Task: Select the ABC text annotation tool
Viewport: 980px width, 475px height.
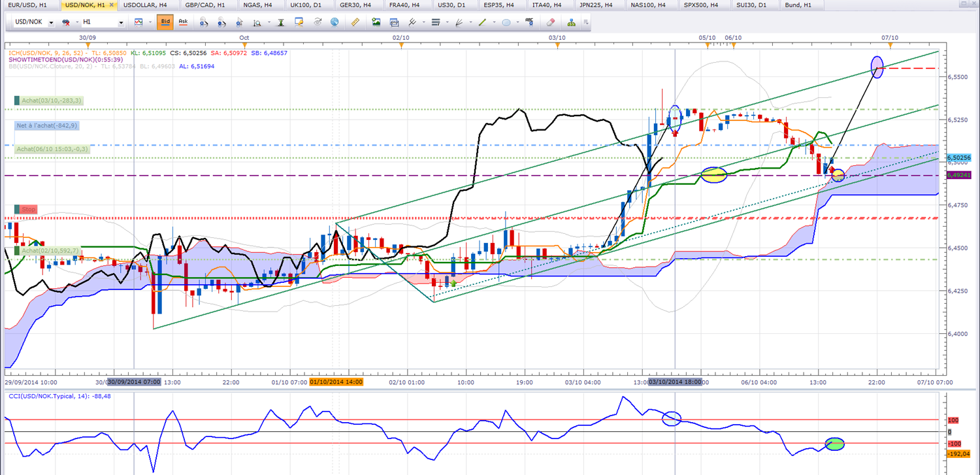Action: click(529, 22)
